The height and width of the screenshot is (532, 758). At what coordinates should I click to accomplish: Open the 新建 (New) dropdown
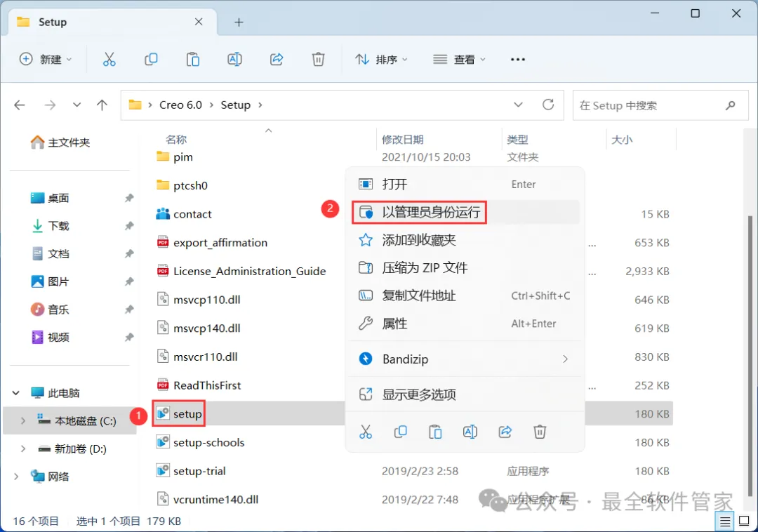[x=46, y=60]
